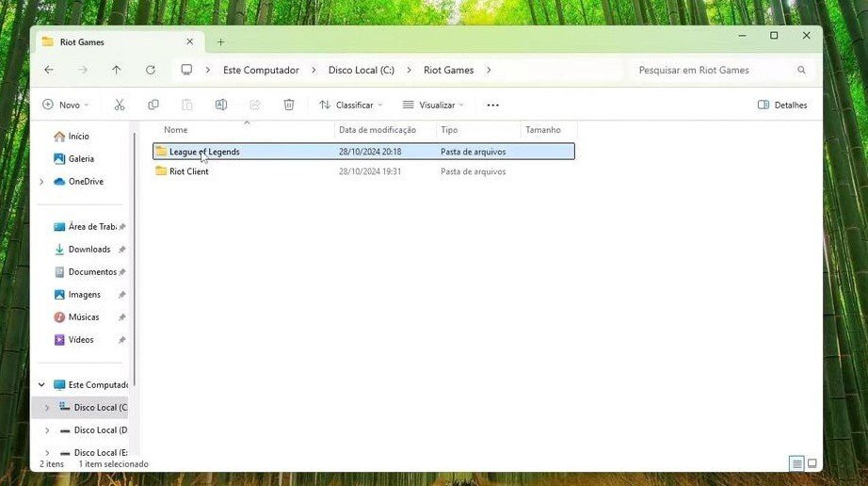
Task: Click the search magnifier icon
Action: tap(801, 71)
